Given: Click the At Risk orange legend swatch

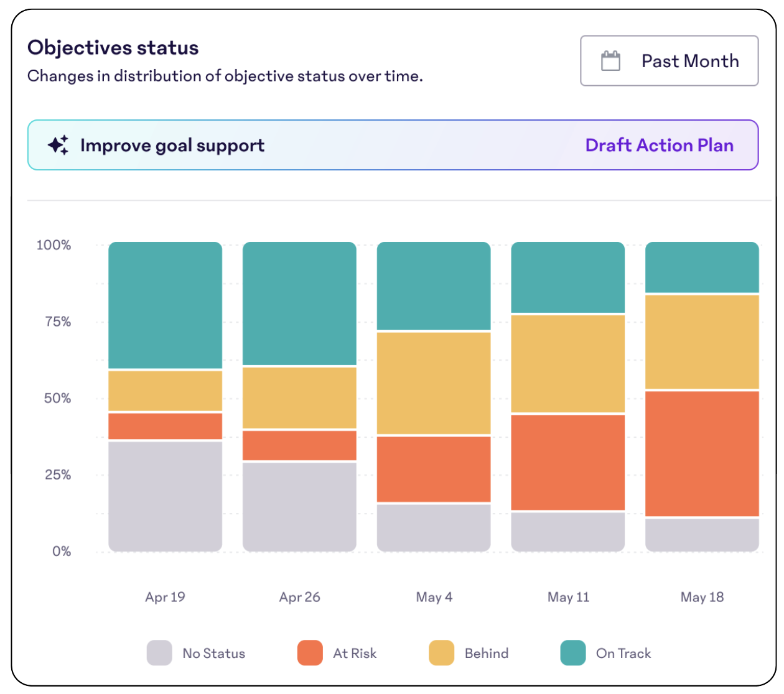Looking at the screenshot, I should pyautogui.click(x=310, y=654).
